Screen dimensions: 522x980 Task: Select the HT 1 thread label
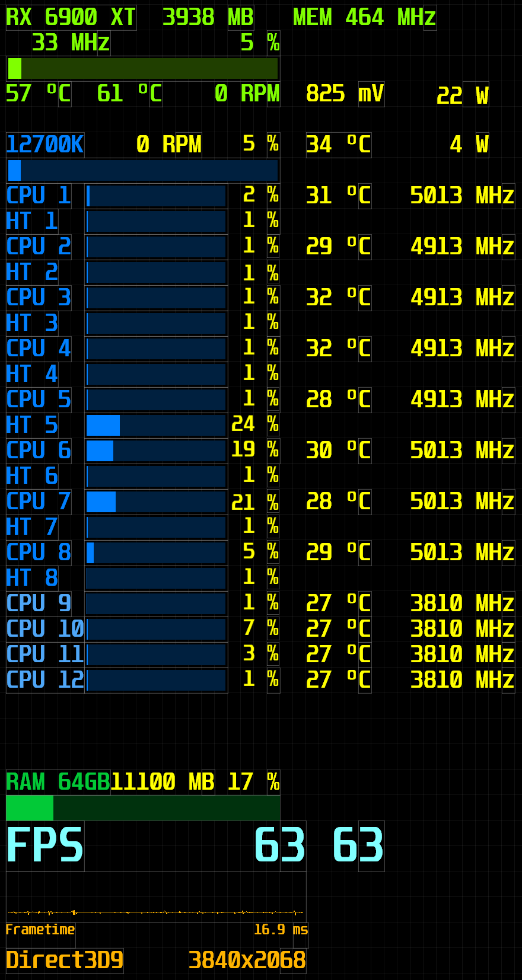[32, 221]
